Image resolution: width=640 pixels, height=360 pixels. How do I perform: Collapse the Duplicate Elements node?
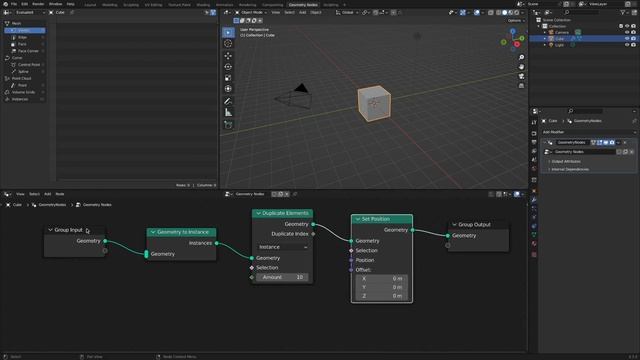(x=258, y=213)
